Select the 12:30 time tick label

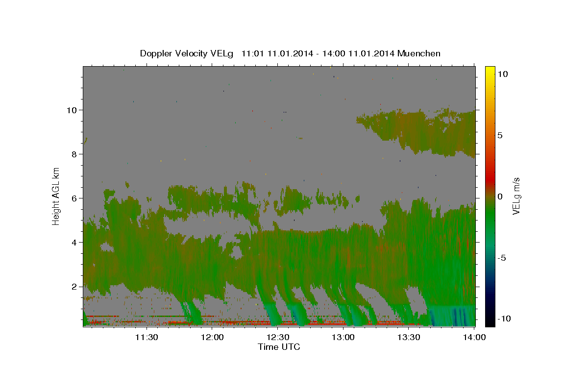[277, 337]
